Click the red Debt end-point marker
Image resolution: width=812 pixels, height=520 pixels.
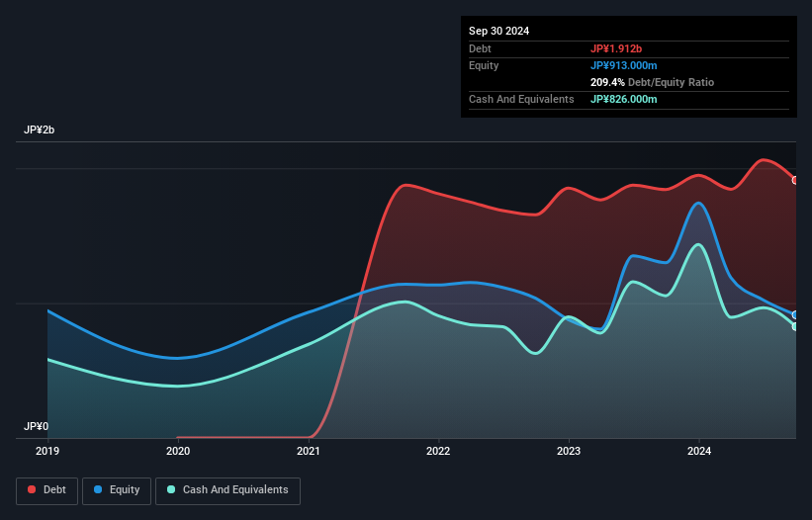(x=795, y=180)
